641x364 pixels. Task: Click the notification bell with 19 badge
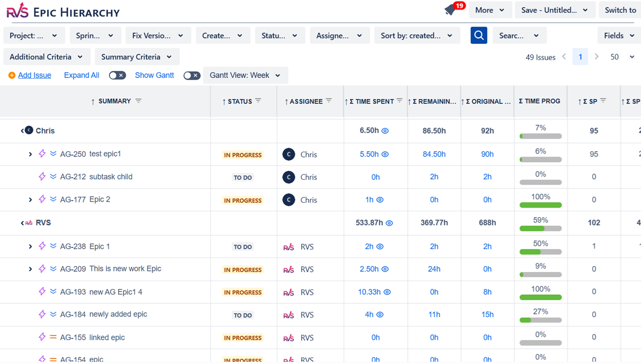coord(451,10)
